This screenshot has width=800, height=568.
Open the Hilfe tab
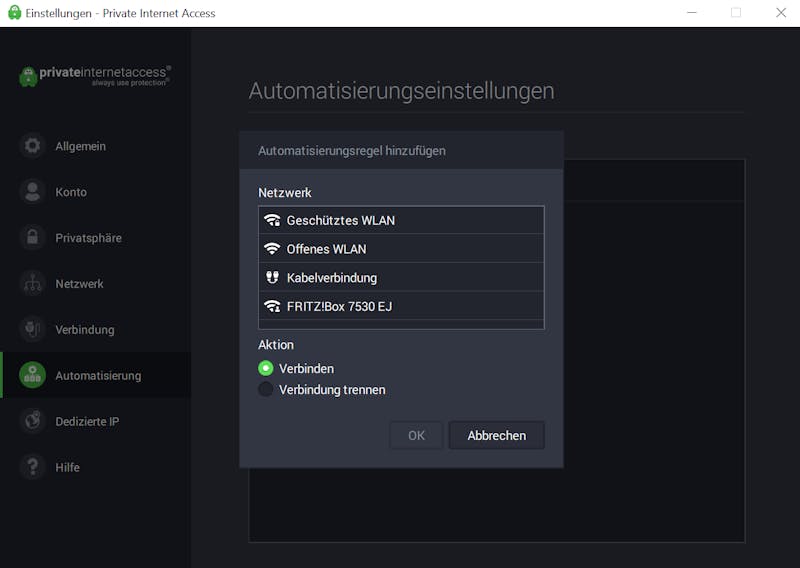click(x=95, y=467)
